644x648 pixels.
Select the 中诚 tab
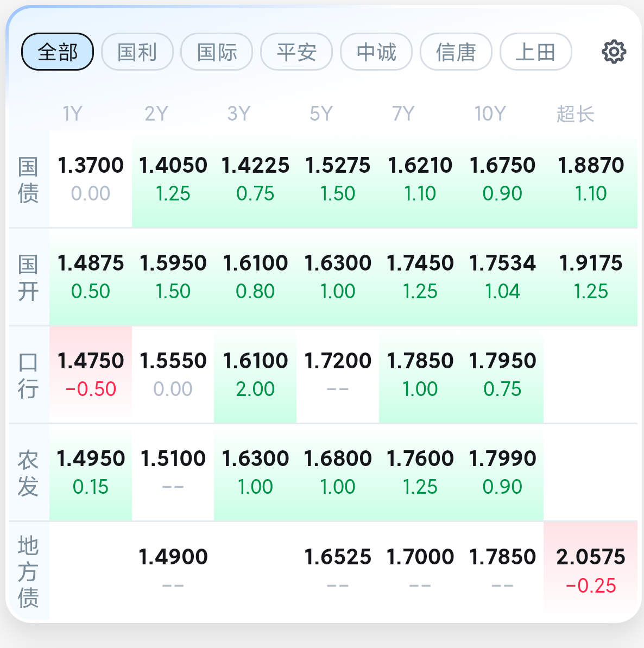376,52
